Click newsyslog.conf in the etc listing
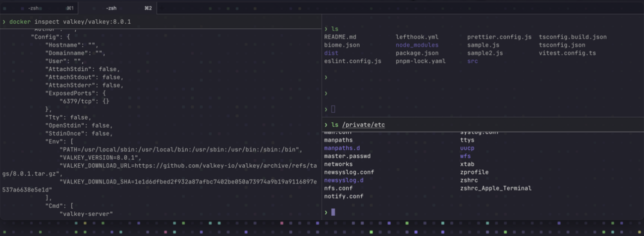 349,172
